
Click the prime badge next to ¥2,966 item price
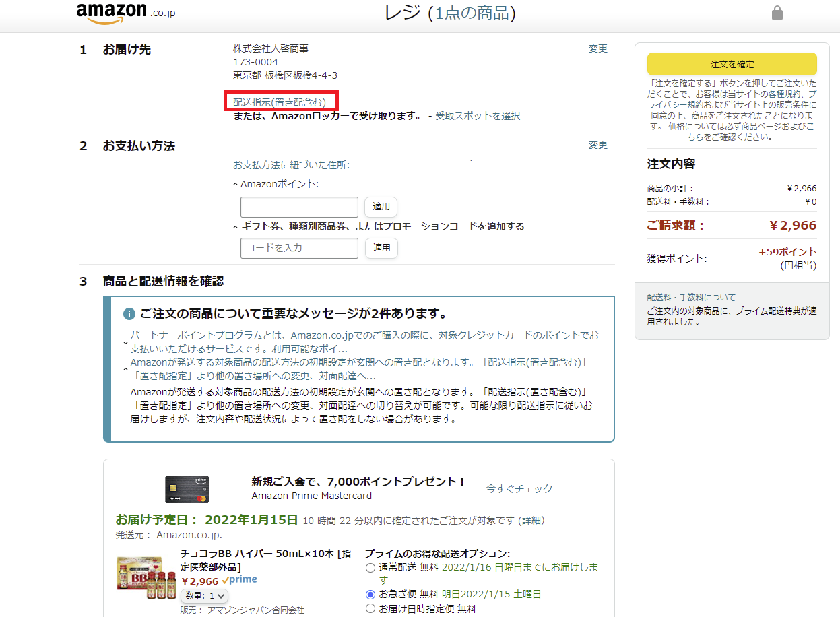coord(239,580)
